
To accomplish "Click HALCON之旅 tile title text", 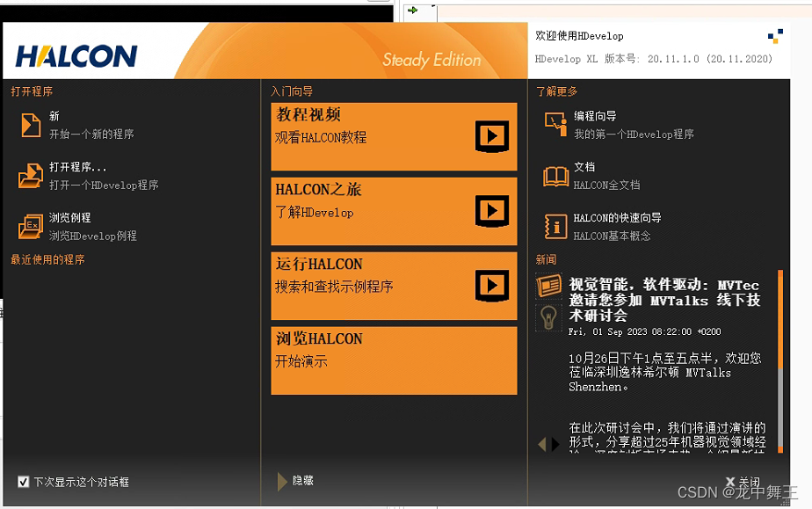I will click(x=318, y=190).
